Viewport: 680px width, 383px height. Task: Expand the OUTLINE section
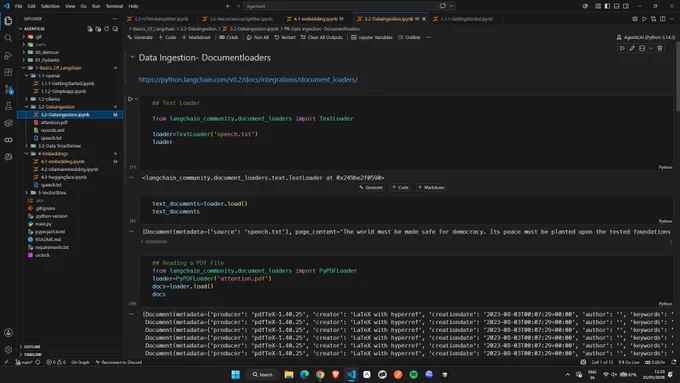pyautogui.click(x=32, y=347)
